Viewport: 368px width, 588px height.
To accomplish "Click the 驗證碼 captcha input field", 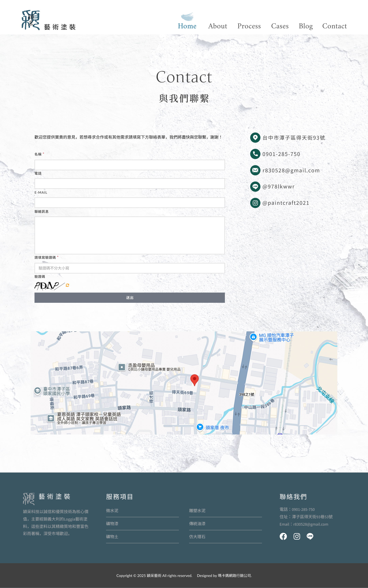I will coord(129,268).
